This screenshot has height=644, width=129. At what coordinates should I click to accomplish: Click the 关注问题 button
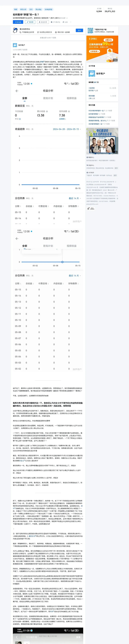(x=18, y=22)
